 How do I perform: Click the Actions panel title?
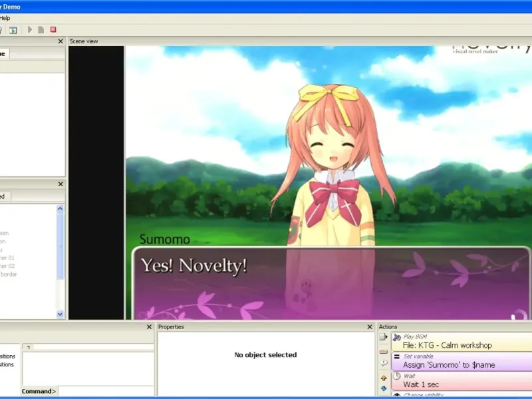pos(388,327)
